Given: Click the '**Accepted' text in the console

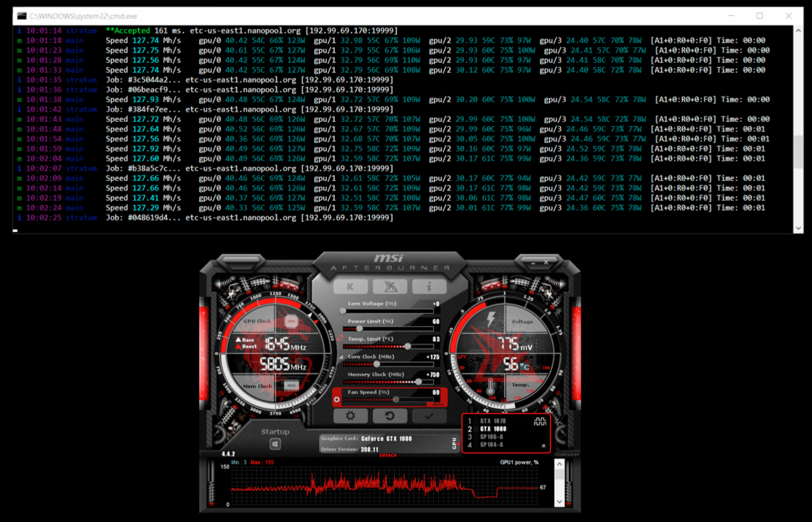Looking at the screenshot, I should [128, 31].
